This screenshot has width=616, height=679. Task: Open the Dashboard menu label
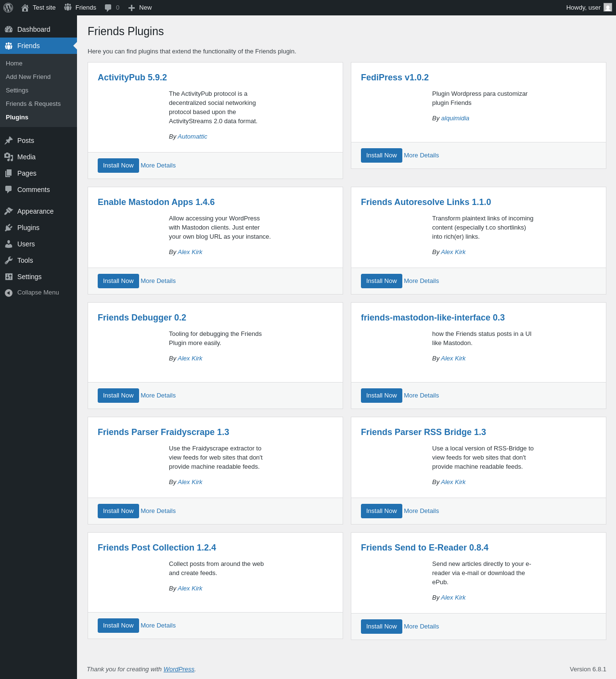[34, 29]
